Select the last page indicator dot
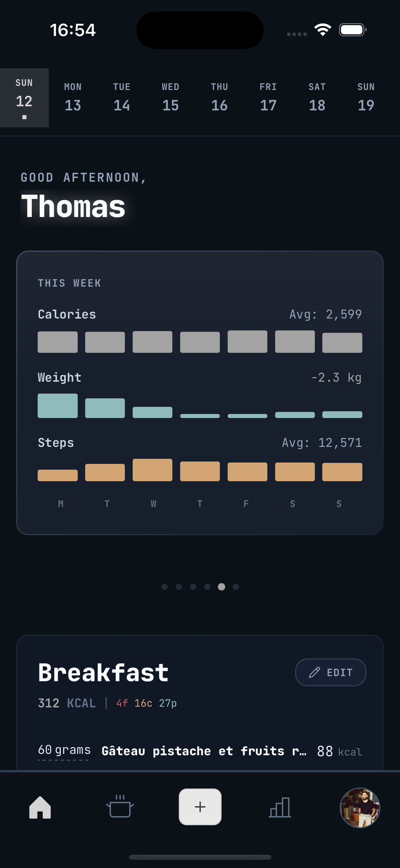The height and width of the screenshot is (868, 400). [235, 586]
